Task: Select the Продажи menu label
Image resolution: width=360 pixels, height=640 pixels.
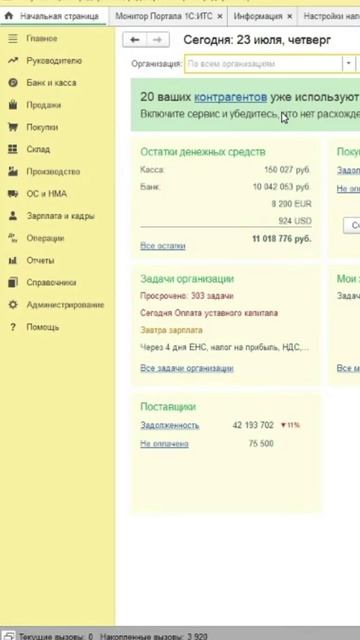Action: 44,105
